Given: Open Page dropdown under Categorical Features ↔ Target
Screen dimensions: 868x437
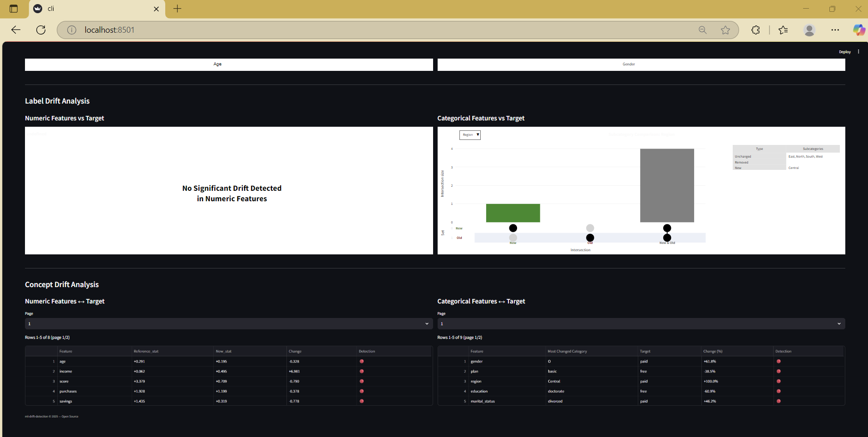Looking at the screenshot, I should 641,323.
